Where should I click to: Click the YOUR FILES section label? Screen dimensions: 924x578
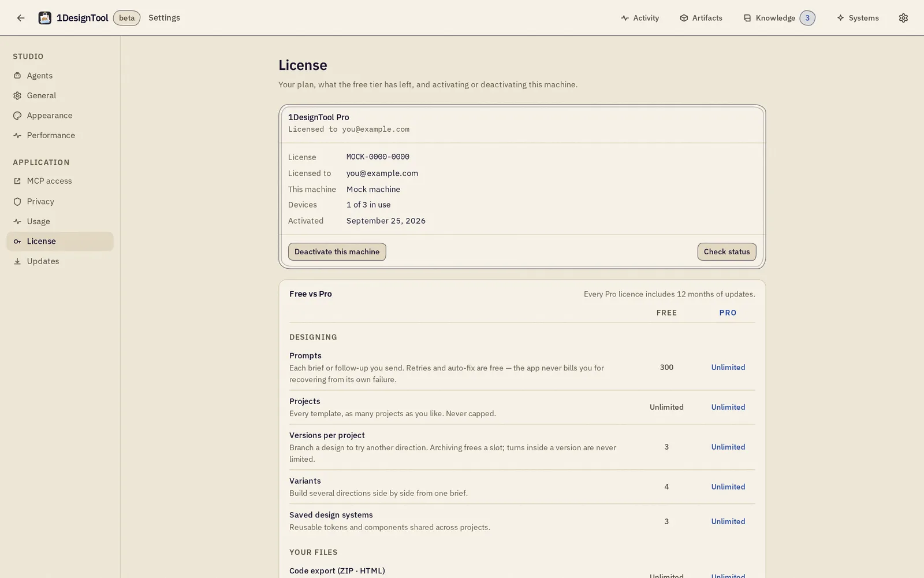pos(314,553)
